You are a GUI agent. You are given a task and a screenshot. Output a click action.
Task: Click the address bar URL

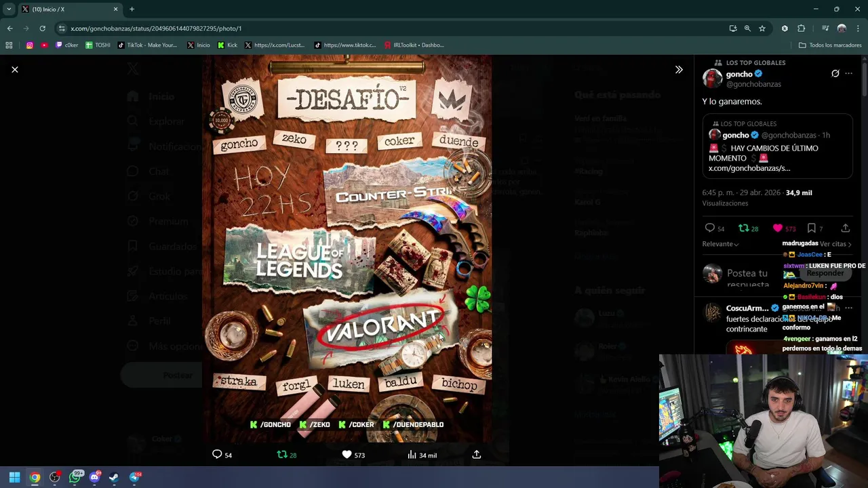(156, 28)
